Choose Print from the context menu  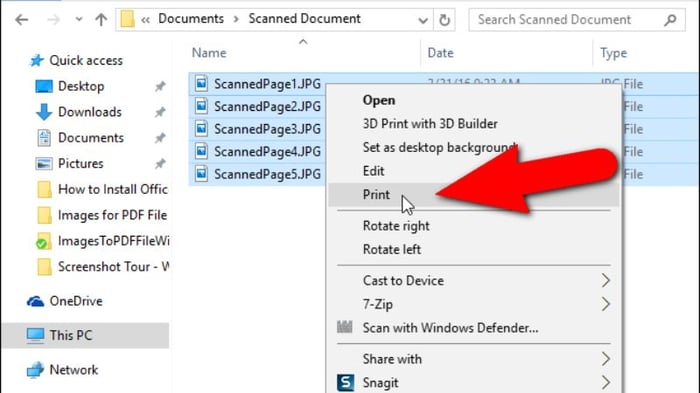(376, 195)
